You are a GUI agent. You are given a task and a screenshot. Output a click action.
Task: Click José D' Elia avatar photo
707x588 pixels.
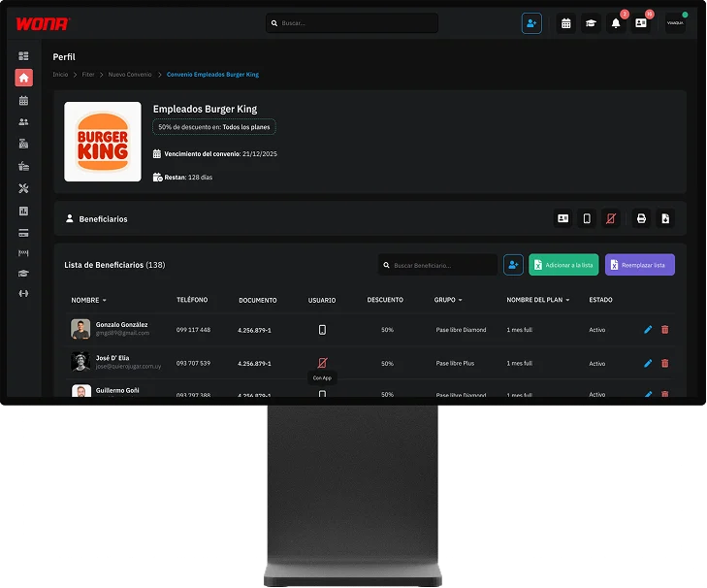[x=80, y=362]
